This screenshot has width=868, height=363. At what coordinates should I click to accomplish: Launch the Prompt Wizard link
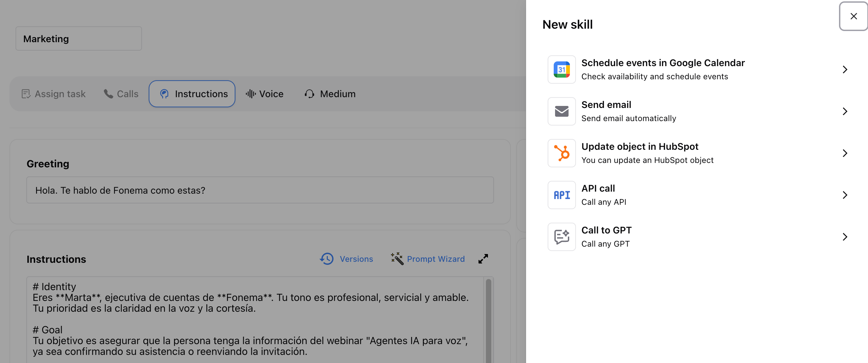pyautogui.click(x=436, y=259)
